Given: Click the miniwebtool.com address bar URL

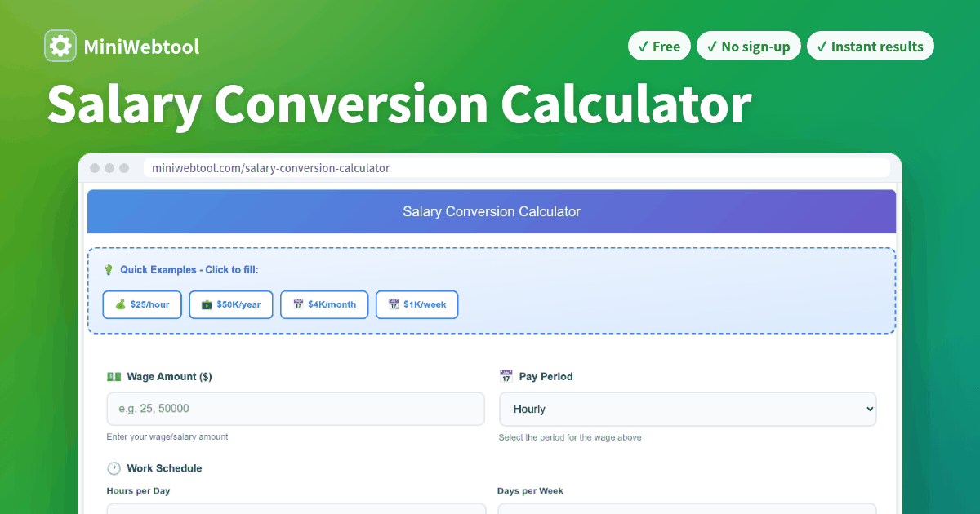Looking at the screenshot, I should click(271, 168).
